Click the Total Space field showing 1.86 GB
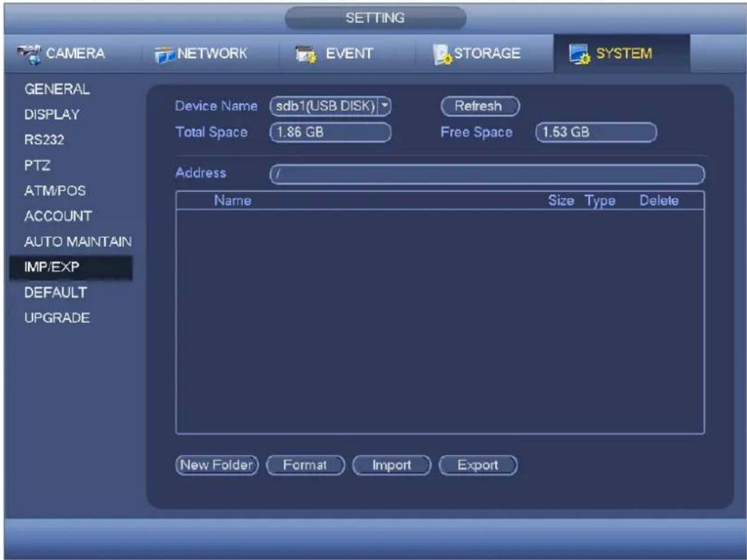 [x=330, y=132]
